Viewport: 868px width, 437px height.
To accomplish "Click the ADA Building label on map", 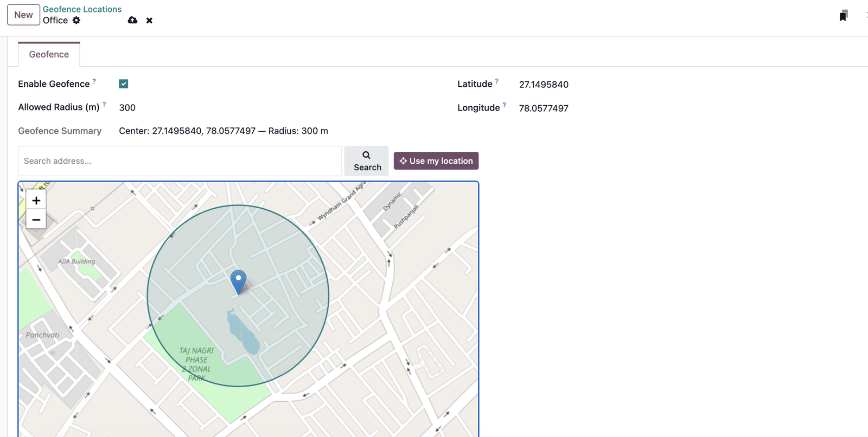I will coord(76,261).
